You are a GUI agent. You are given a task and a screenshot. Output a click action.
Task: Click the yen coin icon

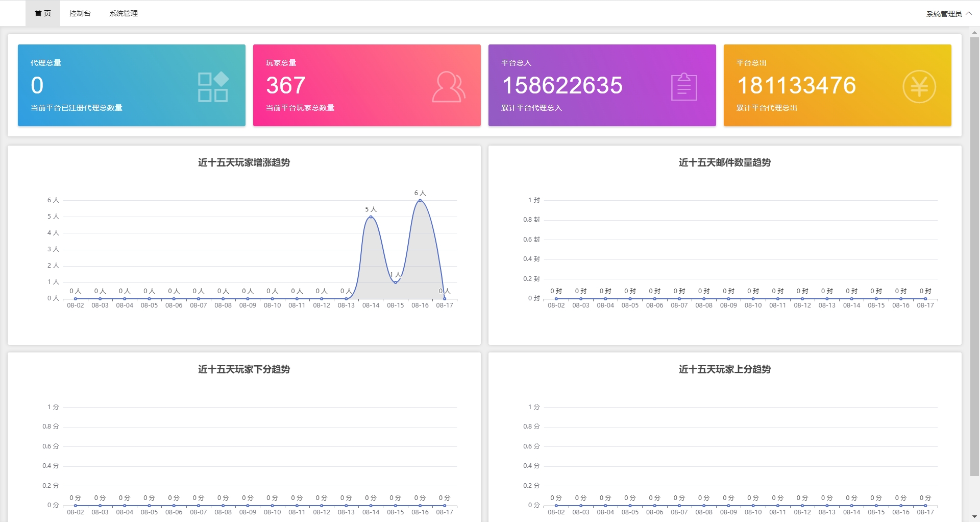(919, 87)
